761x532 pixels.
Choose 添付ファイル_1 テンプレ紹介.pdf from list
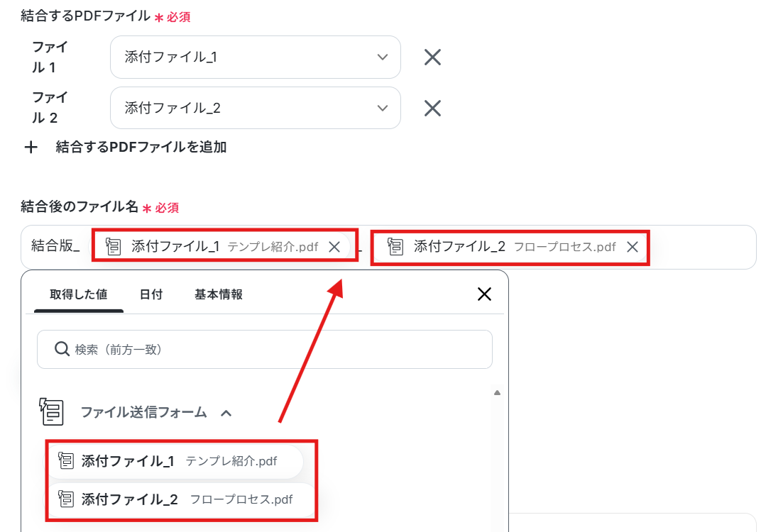175,461
